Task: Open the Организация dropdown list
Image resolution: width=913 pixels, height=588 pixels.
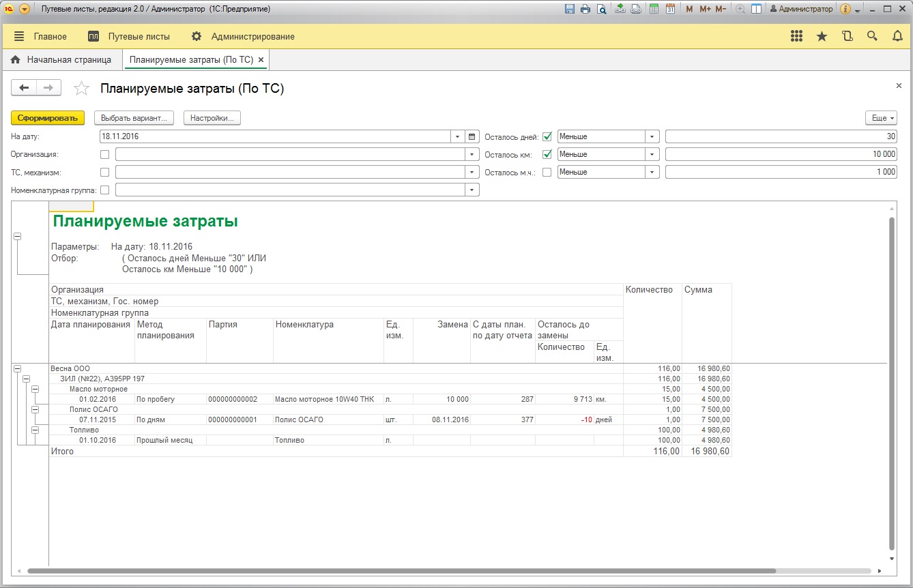Action: [x=472, y=154]
